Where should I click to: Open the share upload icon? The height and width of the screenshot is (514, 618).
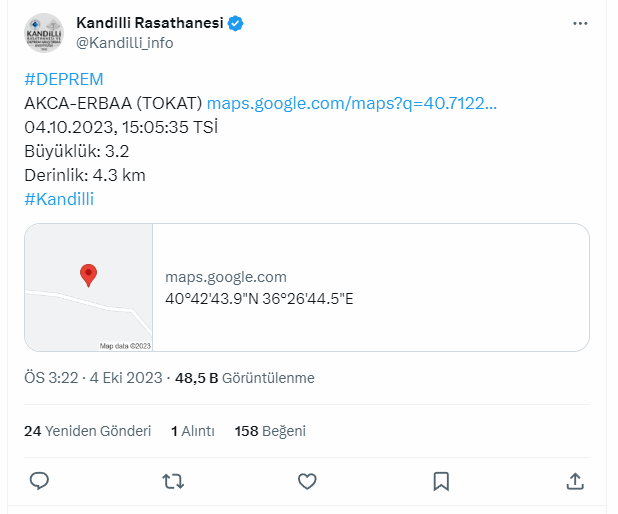point(575,481)
